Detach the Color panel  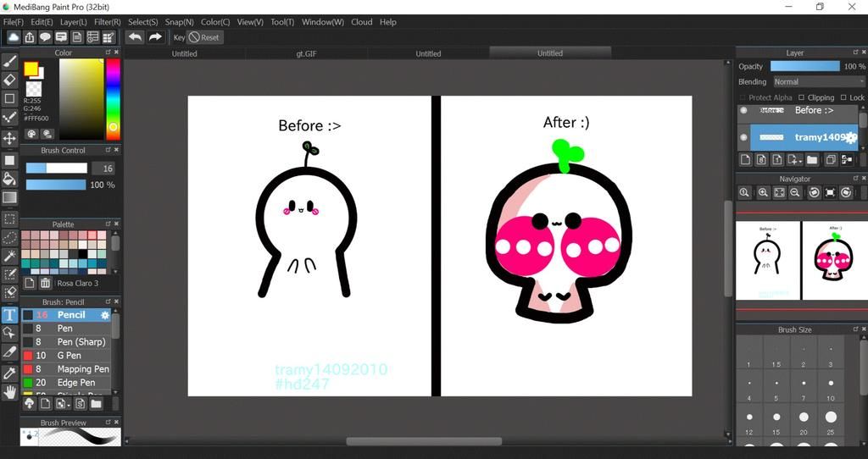(108, 53)
